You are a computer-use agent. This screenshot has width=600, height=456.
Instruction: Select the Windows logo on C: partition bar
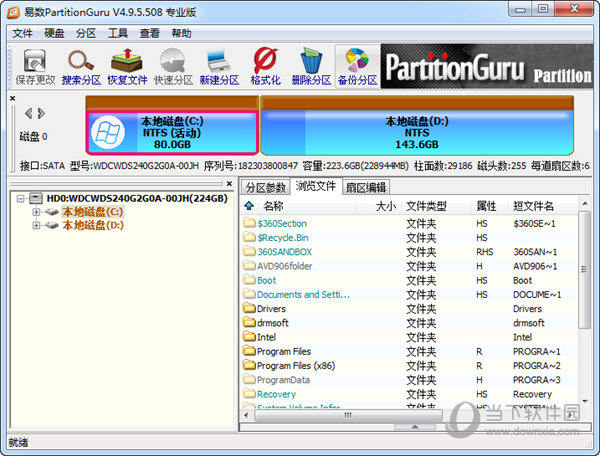108,132
